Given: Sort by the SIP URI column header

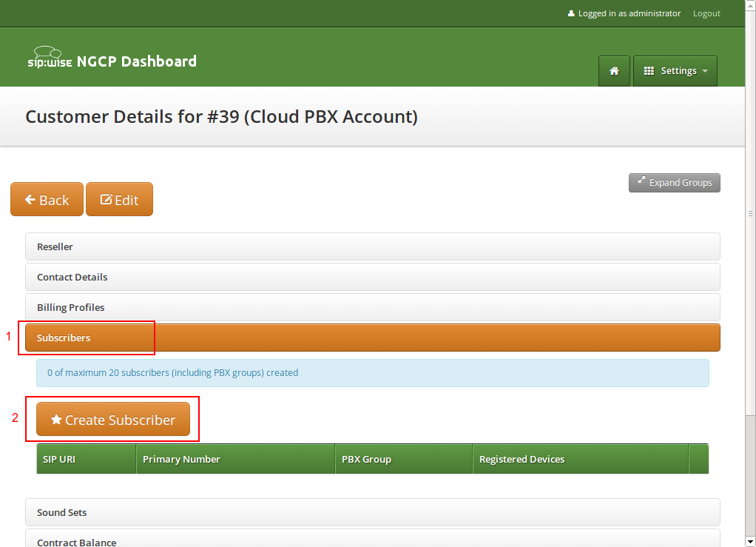Looking at the screenshot, I should 86,459.
